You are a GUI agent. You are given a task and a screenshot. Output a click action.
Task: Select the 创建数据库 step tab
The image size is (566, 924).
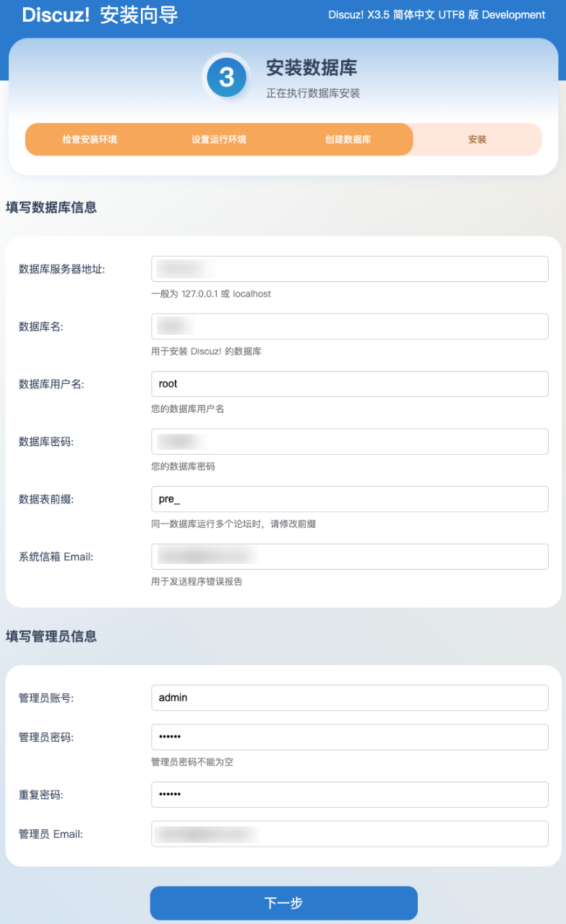point(348,140)
